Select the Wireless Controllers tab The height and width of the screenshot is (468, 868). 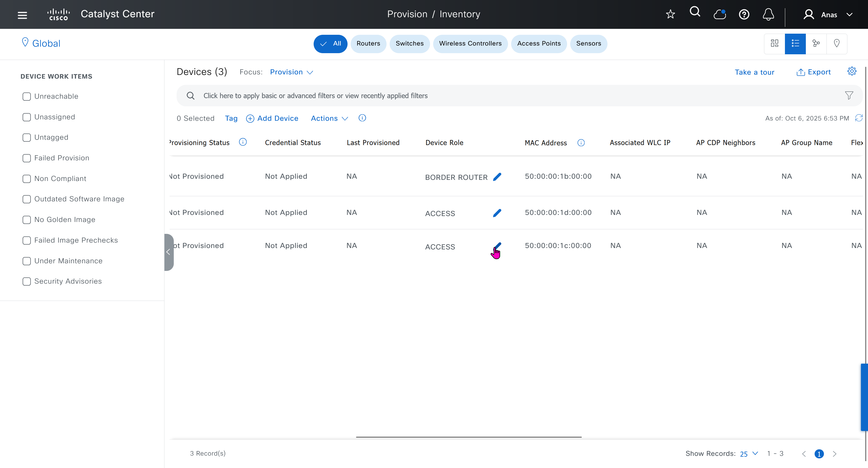pos(470,44)
